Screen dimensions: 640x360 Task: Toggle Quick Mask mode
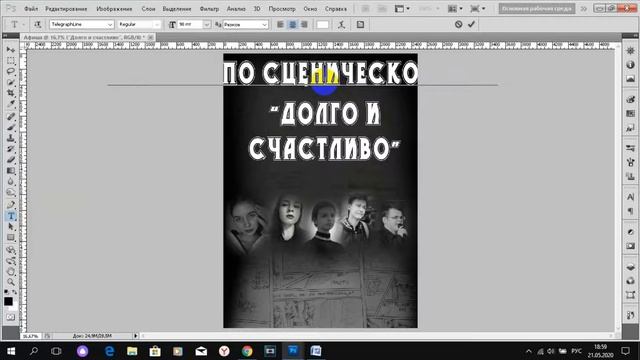point(10,317)
